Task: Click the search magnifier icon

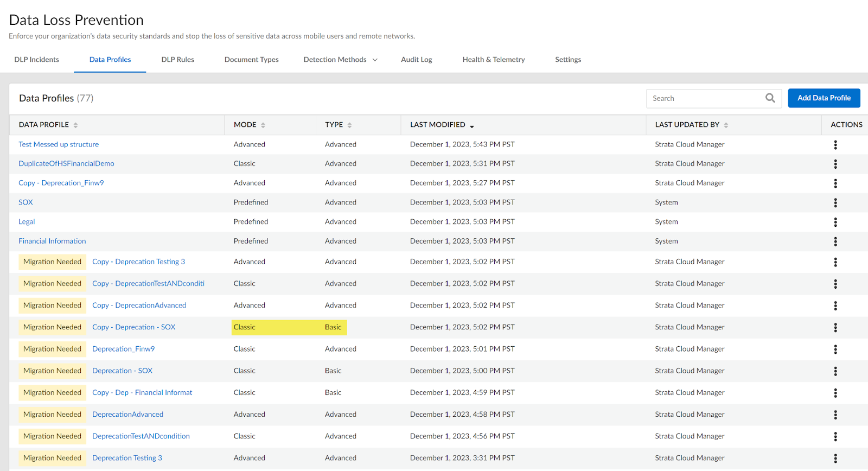Action: [x=770, y=98]
